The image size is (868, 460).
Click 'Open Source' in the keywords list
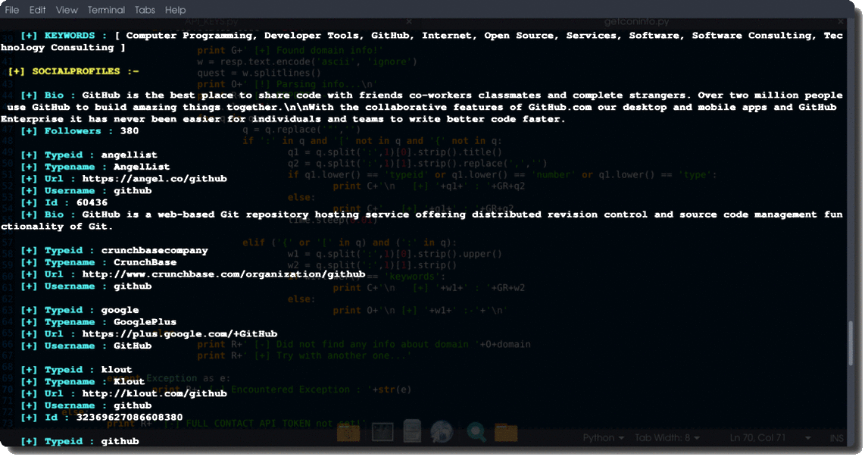click(x=520, y=36)
